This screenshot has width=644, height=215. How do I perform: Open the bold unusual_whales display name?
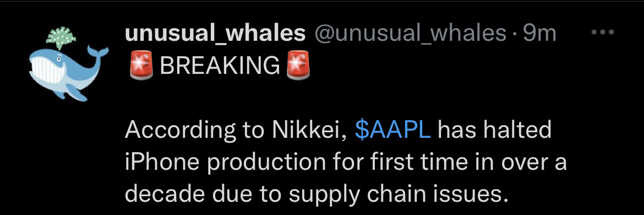tap(216, 33)
